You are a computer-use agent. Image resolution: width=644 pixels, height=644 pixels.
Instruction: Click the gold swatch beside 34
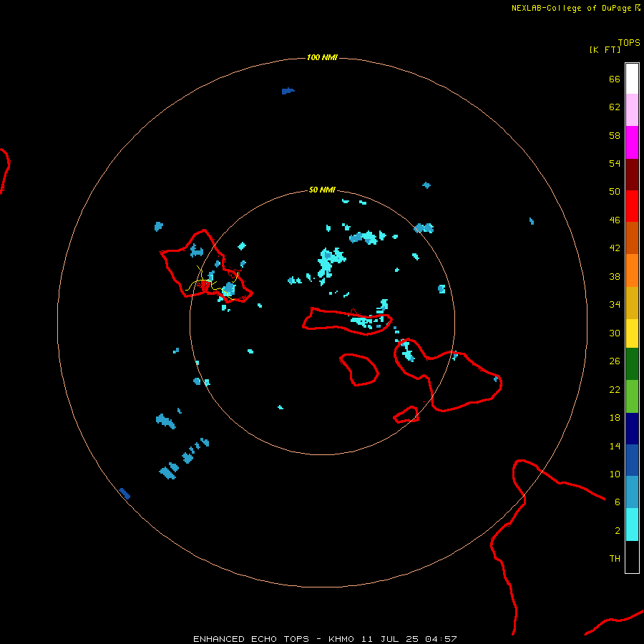click(632, 303)
